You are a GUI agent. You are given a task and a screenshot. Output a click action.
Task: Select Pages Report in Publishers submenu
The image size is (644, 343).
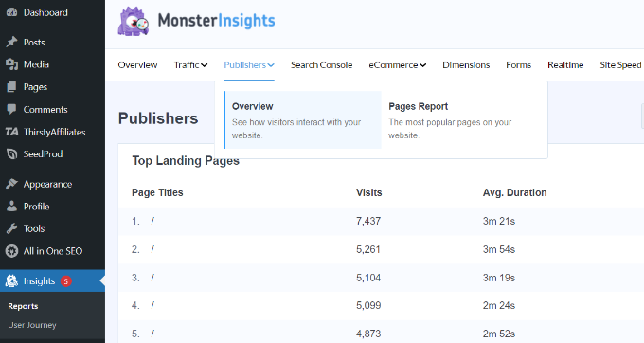[x=460, y=120]
